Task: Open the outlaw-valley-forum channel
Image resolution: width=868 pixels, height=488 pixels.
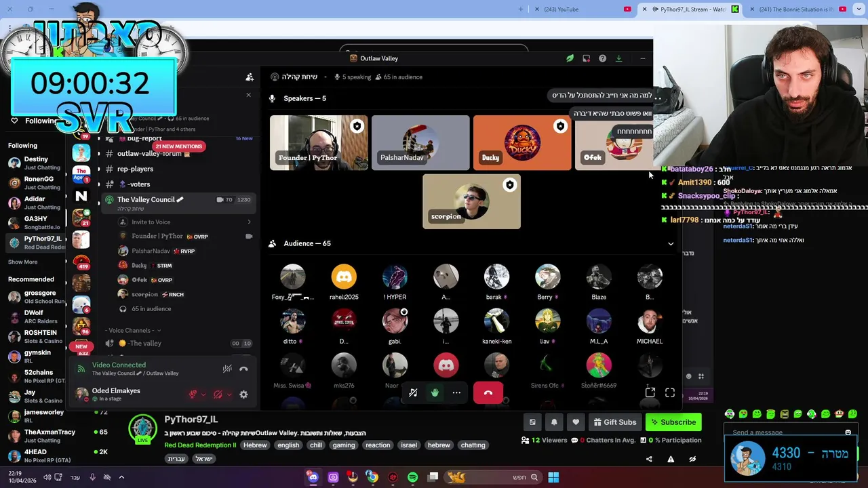Action: [x=153, y=153]
